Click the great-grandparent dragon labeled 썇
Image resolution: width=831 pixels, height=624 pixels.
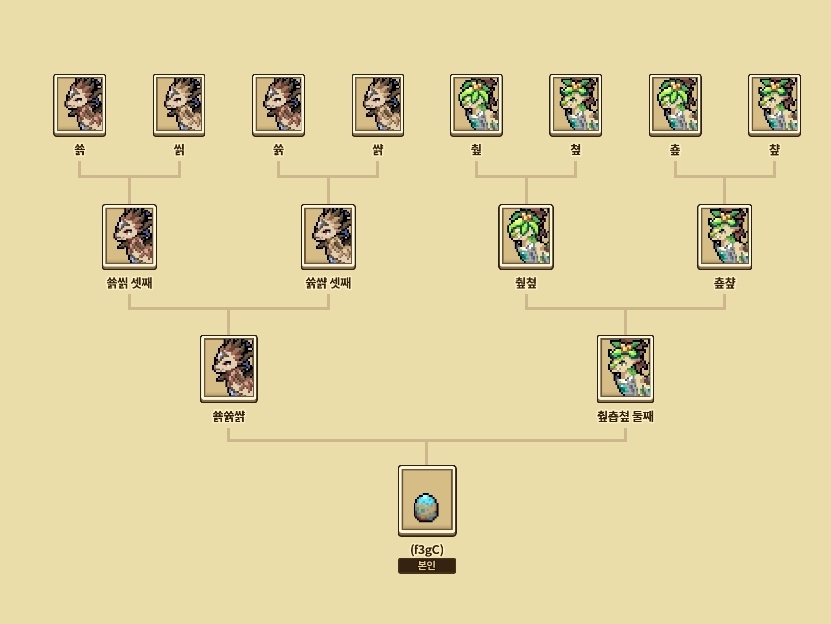[378, 105]
